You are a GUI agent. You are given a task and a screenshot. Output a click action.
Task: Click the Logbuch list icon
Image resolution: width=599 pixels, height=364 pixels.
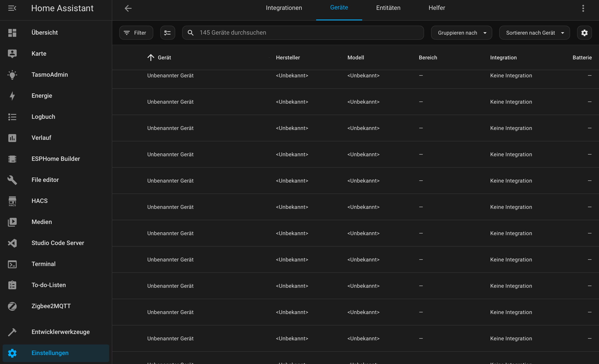[x=12, y=117]
